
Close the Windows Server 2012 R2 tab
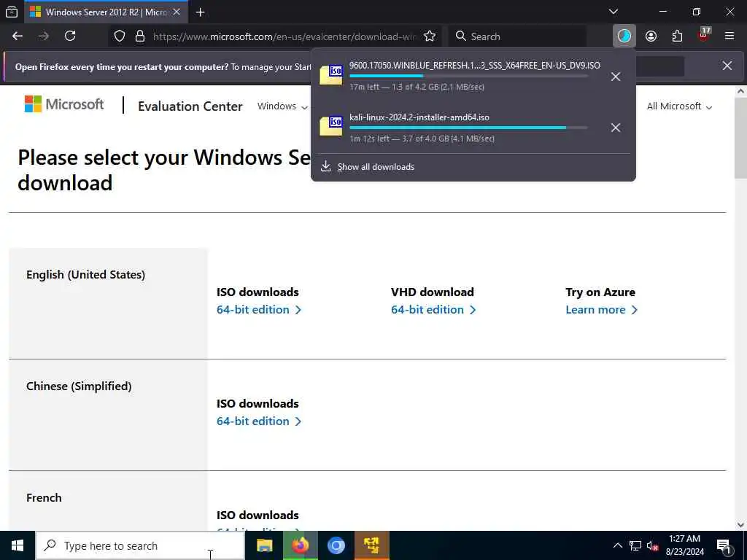[x=177, y=12]
